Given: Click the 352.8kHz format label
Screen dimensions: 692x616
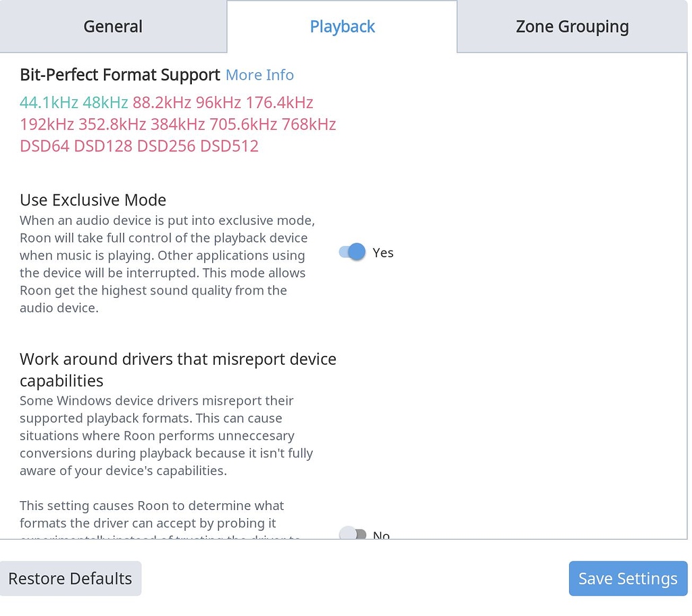Looking at the screenshot, I should click(112, 125).
